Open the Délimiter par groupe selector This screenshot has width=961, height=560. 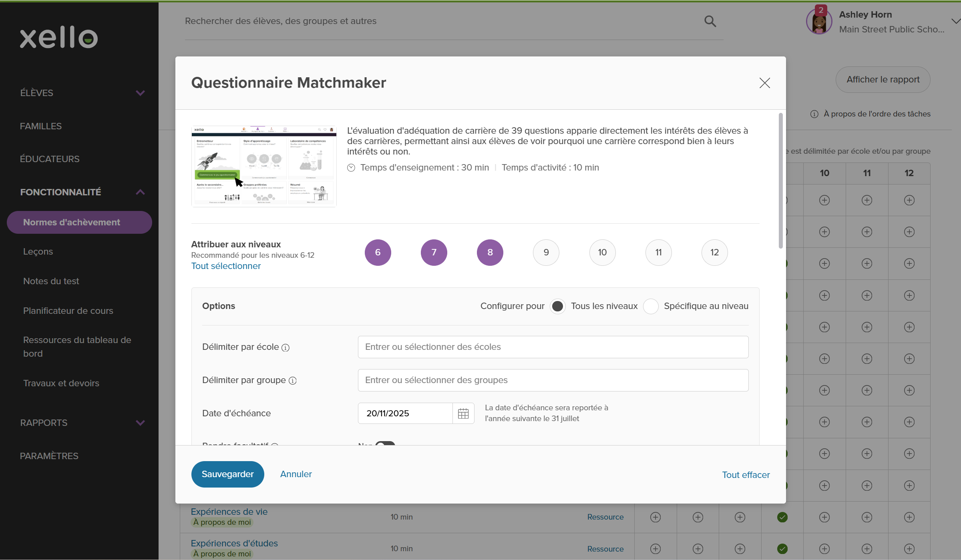553,380
